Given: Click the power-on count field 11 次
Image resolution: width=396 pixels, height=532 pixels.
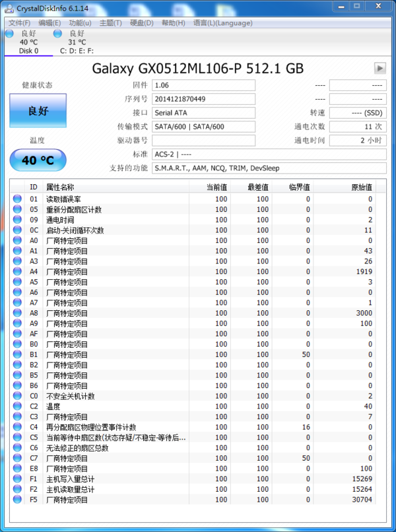Looking at the screenshot, I should [x=358, y=127].
